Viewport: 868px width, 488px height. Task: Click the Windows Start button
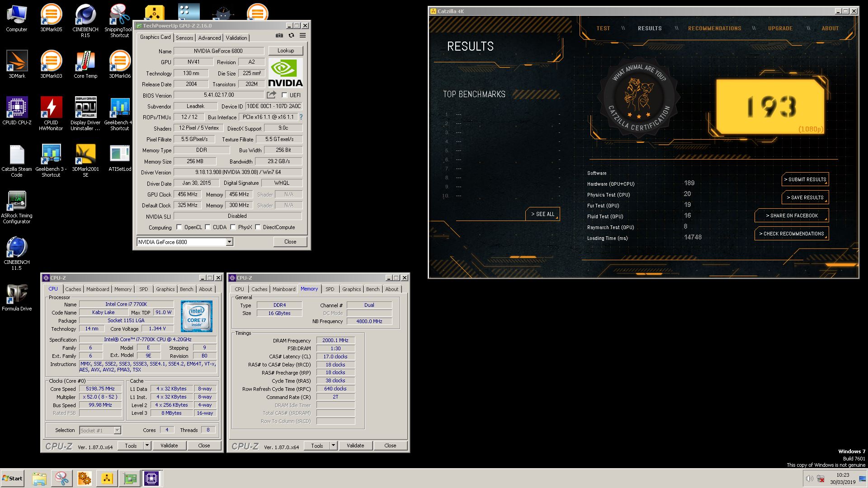[x=13, y=479]
